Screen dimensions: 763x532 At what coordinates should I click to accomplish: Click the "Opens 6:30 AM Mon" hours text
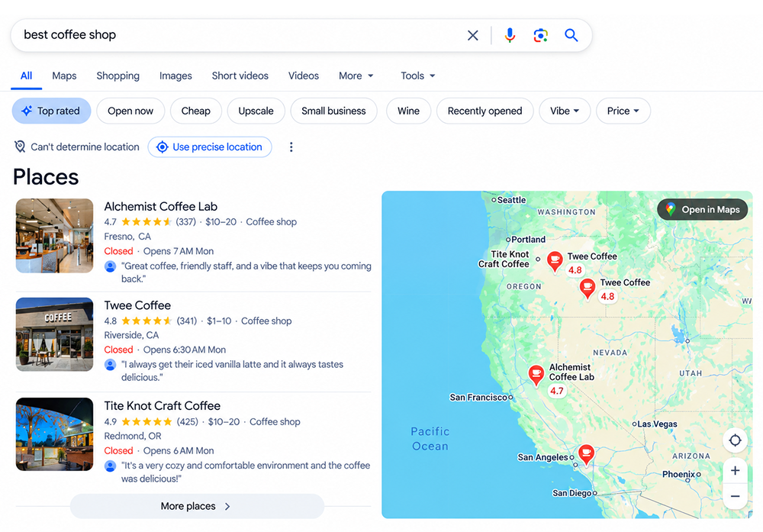pos(185,350)
